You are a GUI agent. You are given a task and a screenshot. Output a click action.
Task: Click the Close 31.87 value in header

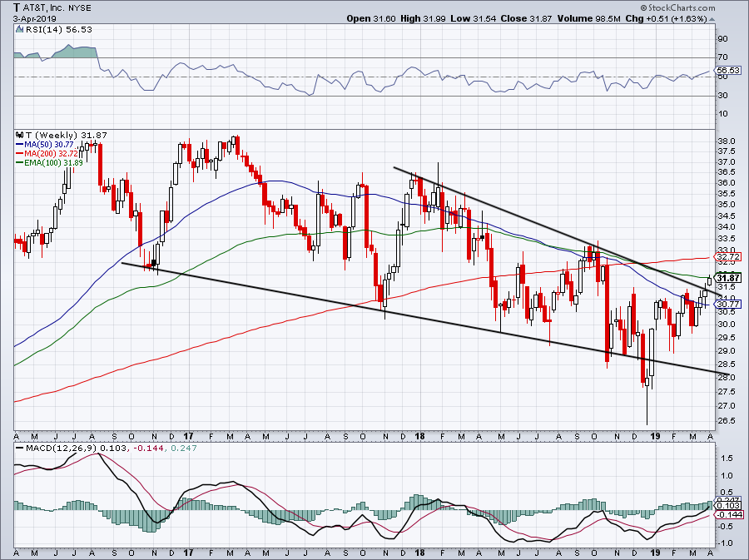(x=526, y=18)
